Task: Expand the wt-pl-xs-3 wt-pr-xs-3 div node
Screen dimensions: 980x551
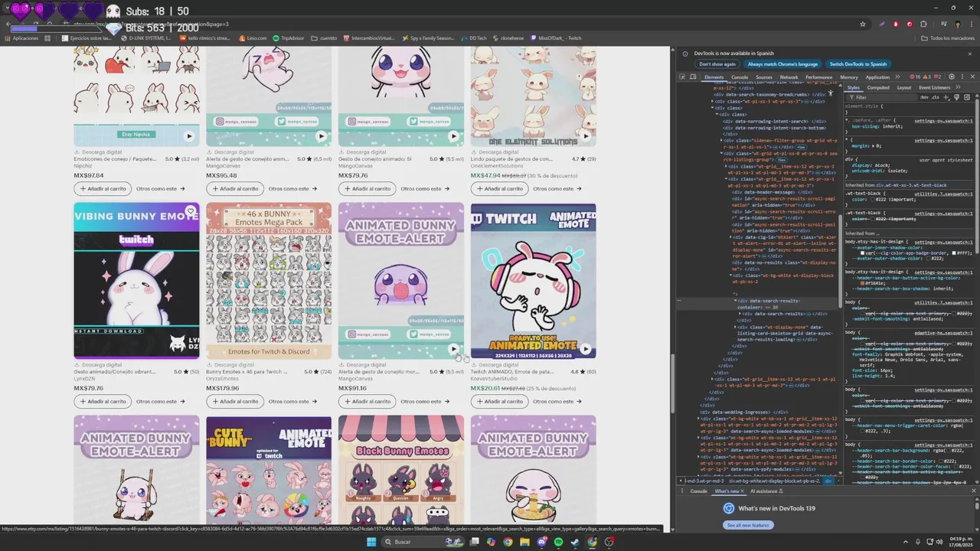Action: tap(713, 101)
